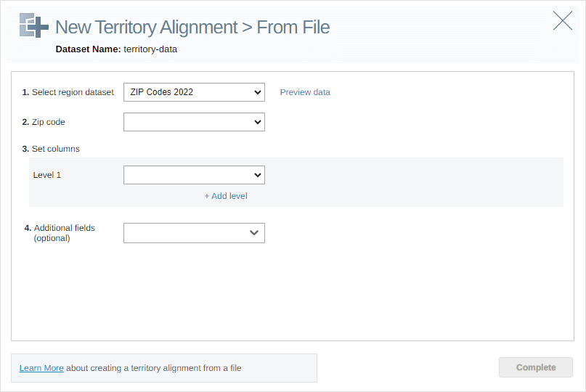
Task: Click the help text about creating an alignment
Action: pyautogui.click(x=154, y=368)
